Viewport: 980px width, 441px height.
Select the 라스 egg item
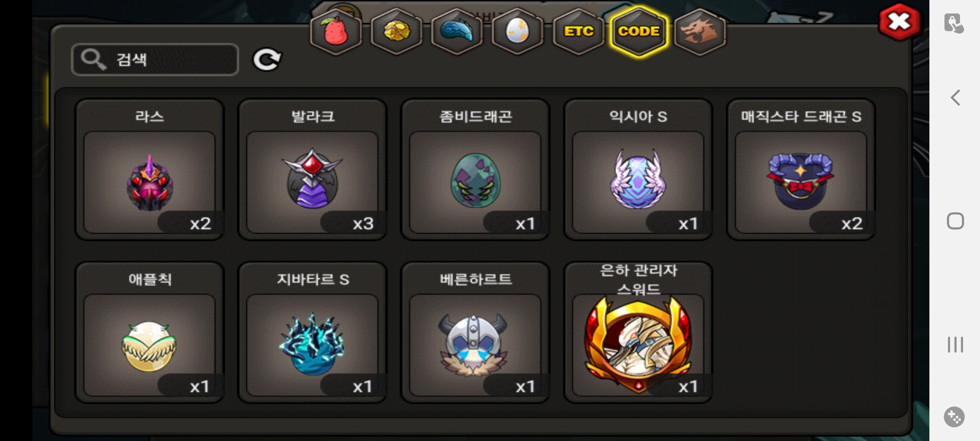(x=149, y=169)
